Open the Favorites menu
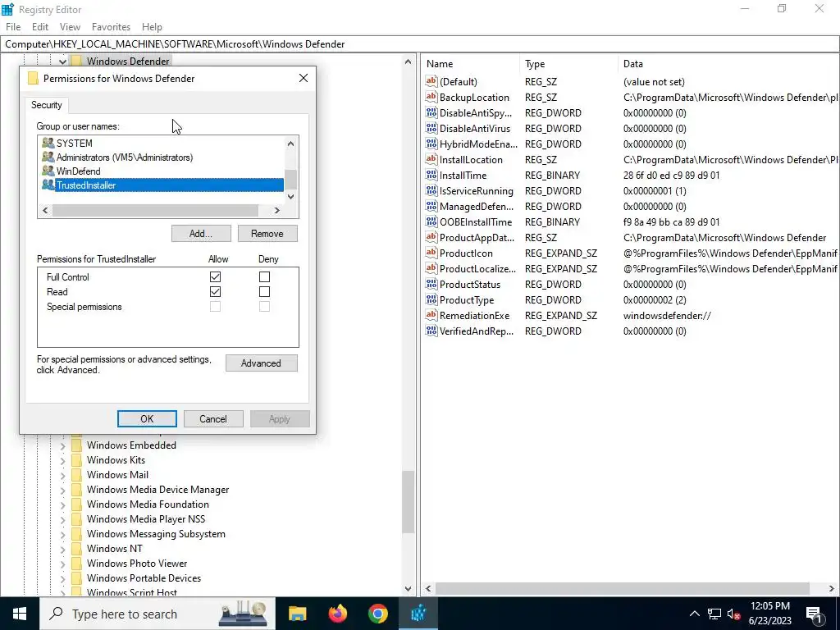The height and width of the screenshot is (630, 840). [x=111, y=27]
